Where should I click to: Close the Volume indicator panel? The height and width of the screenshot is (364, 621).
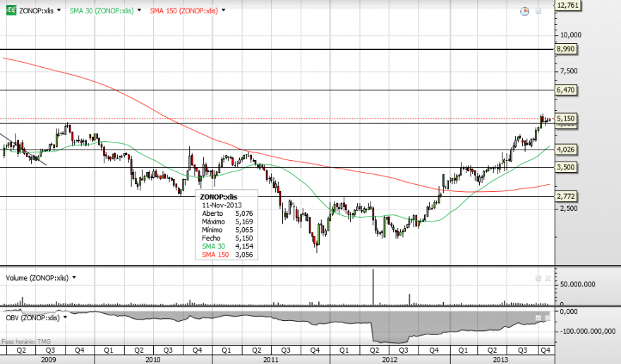548,279
